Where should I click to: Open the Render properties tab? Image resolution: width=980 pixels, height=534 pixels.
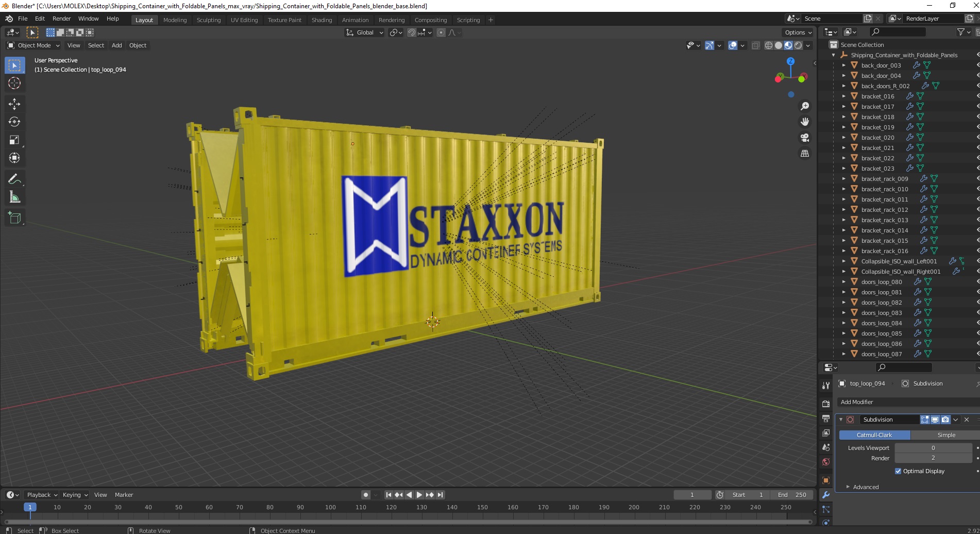(x=826, y=404)
